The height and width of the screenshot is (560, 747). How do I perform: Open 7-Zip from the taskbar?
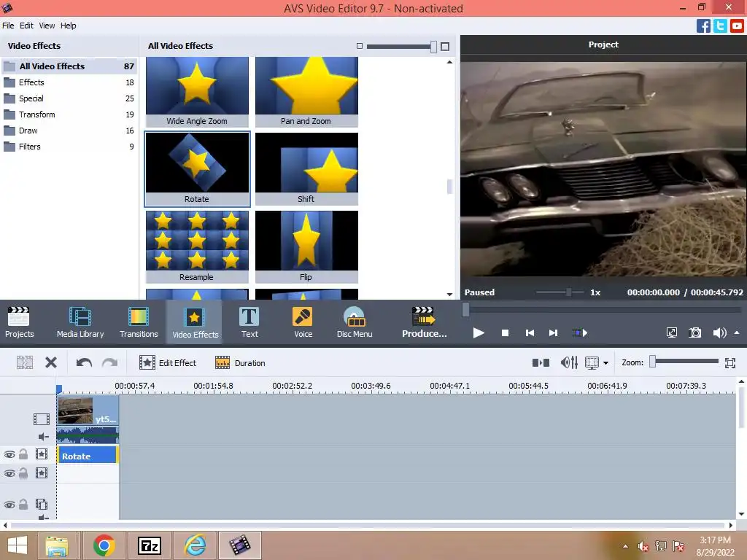pyautogui.click(x=149, y=545)
